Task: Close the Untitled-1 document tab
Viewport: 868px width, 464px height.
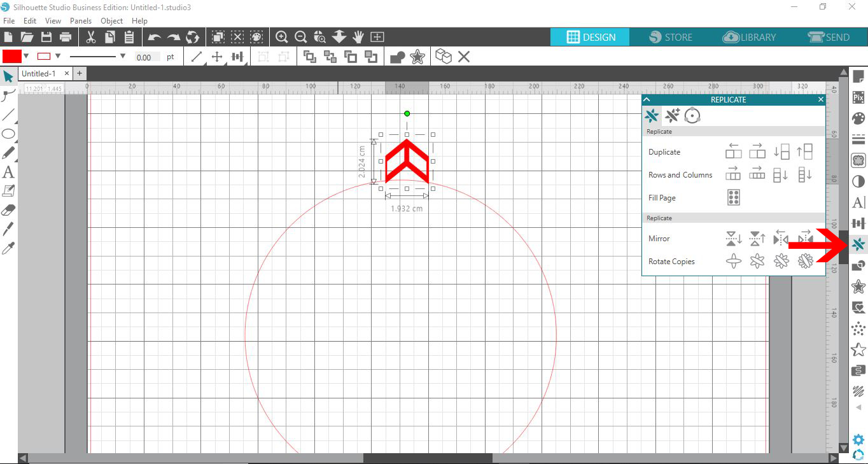Action: click(67, 74)
